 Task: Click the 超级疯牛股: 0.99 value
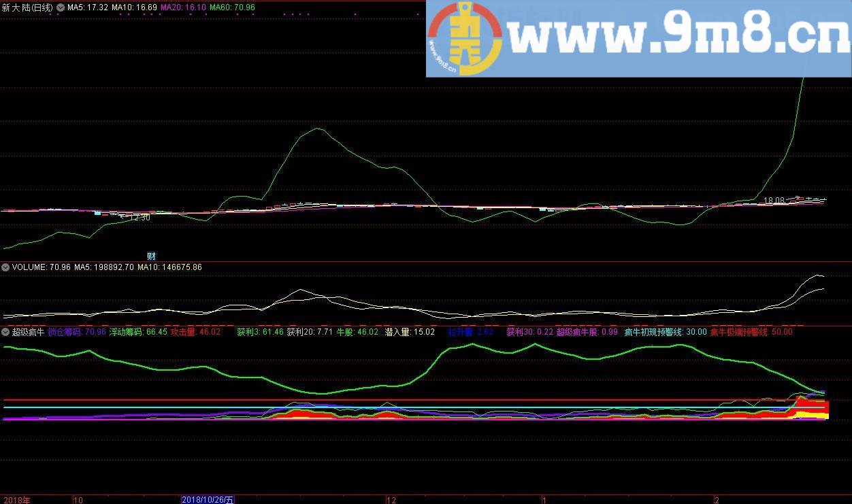pyautogui.click(x=587, y=332)
